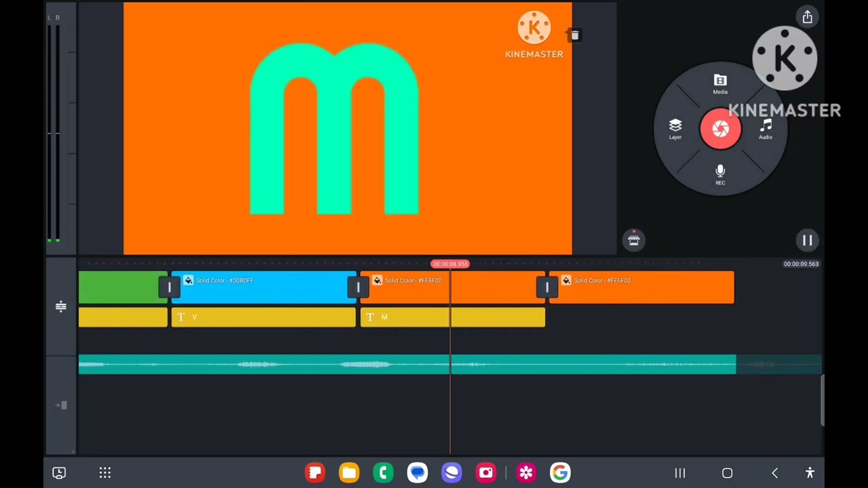This screenshot has height=488, width=868.
Task: Open the Camera app in the taskbar
Action: pyautogui.click(x=486, y=472)
